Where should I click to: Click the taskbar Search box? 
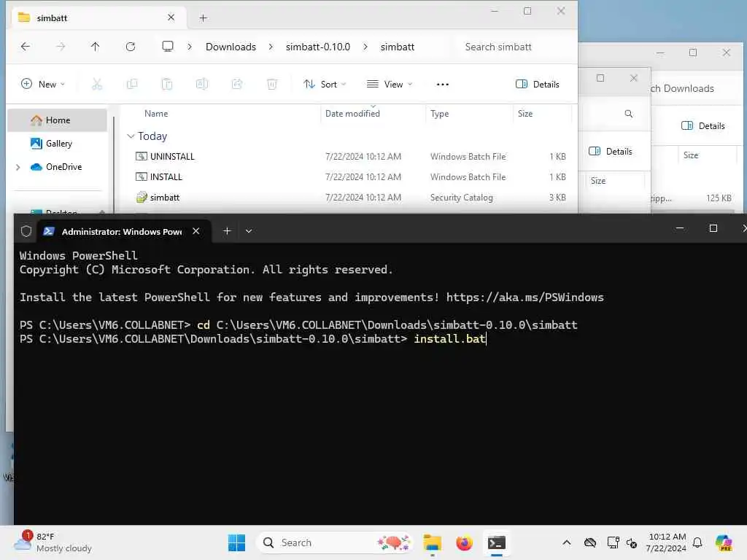pos(336,542)
